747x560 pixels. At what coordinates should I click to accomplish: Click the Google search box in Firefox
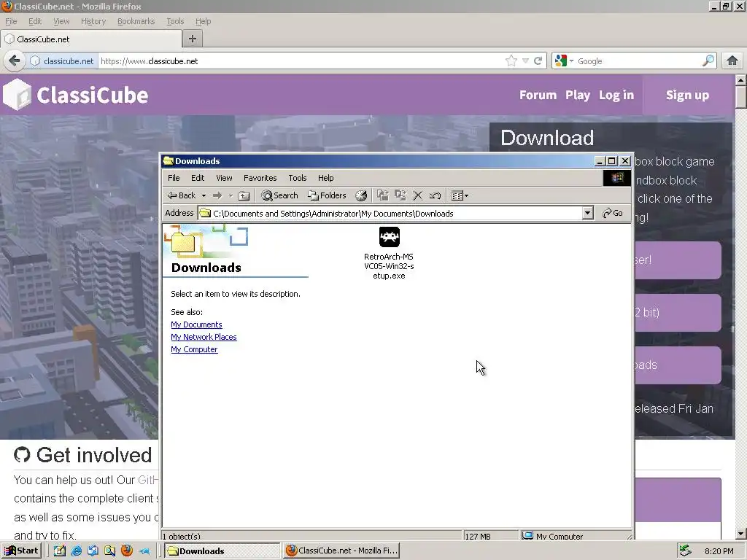[638, 61]
